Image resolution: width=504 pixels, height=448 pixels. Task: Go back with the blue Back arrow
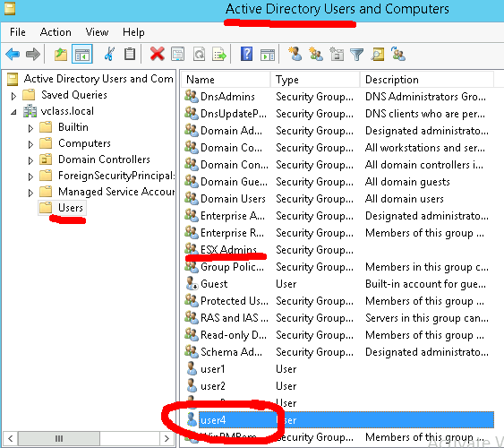click(x=13, y=54)
